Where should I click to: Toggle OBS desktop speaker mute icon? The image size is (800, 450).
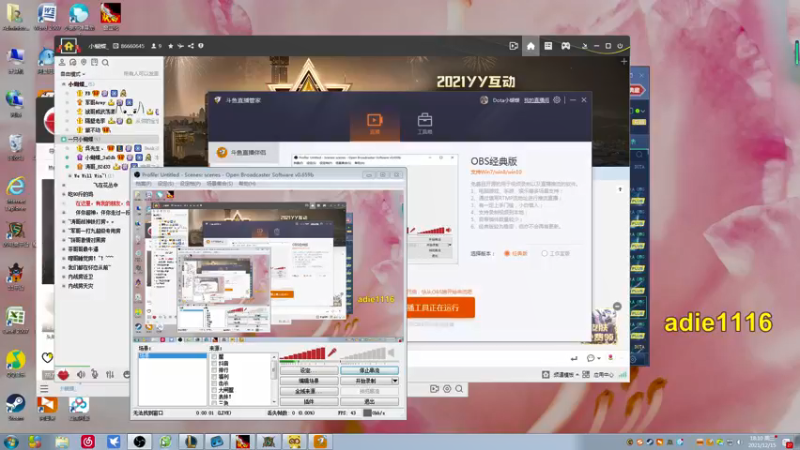click(391, 352)
